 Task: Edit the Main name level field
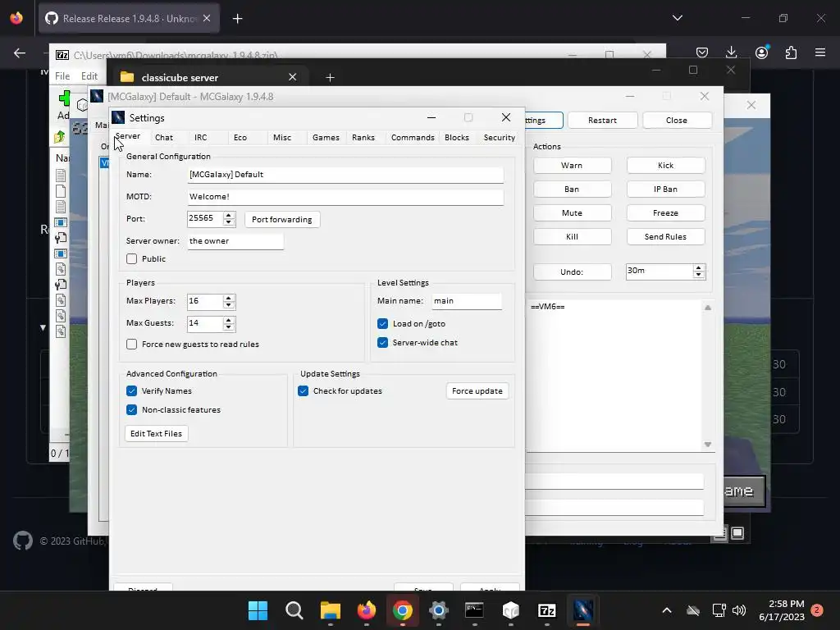point(467,301)
